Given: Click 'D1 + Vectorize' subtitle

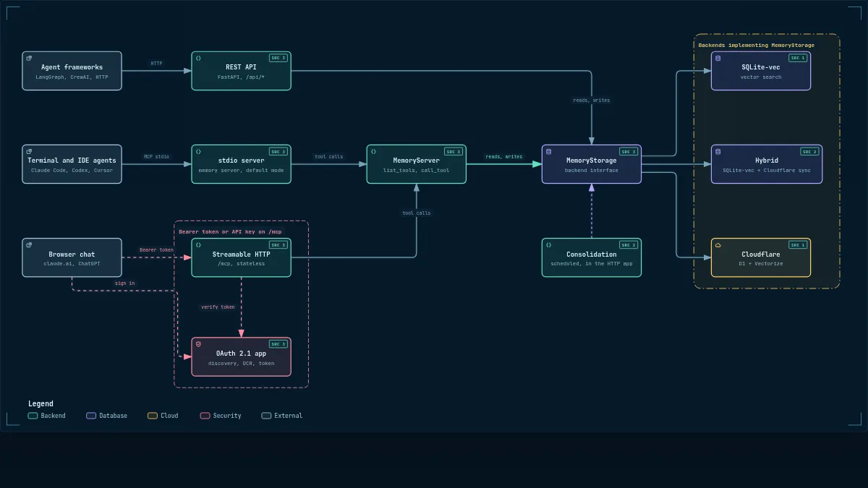Looking at the screenshot, I should [760, 264].
